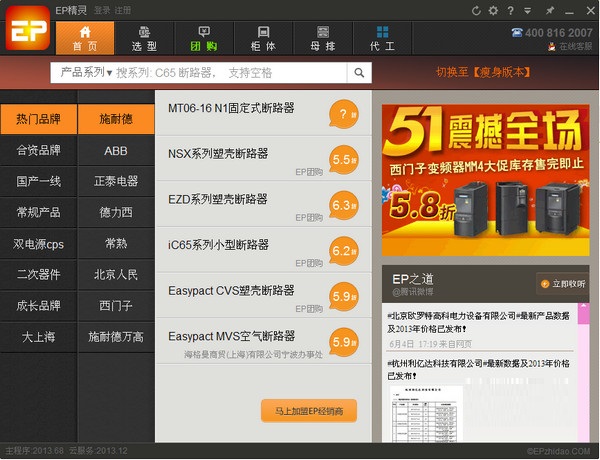Open EZD系列塑壳断路器 product
The height and width of the screenshot is (460, 600).
218,199
